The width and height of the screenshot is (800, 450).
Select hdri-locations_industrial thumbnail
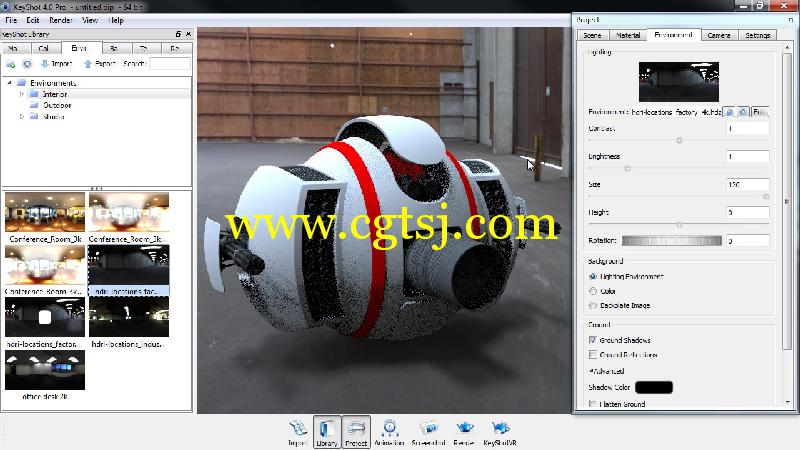[x=129, y=317]
